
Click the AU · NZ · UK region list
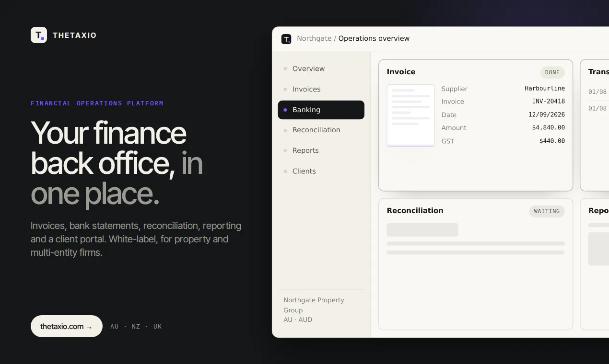point(136,327)
